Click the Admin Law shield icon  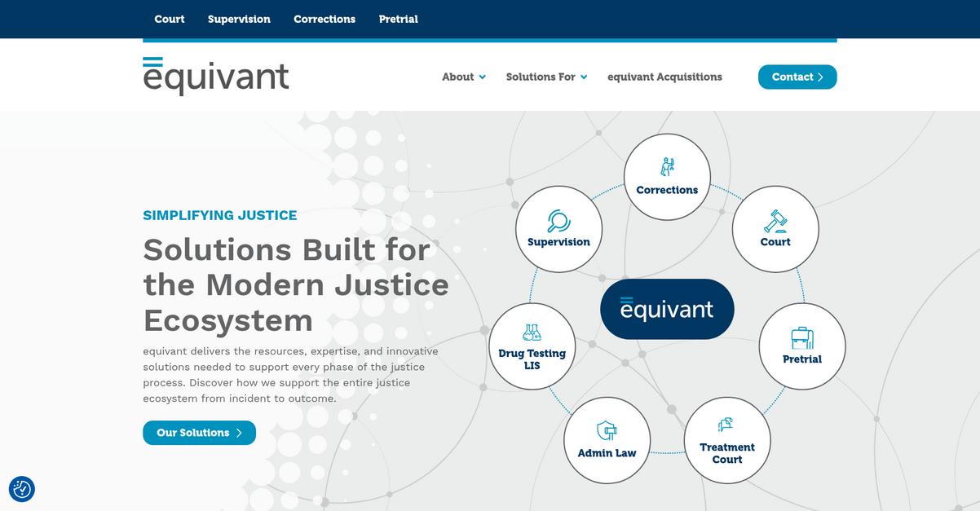click(607, 430)
